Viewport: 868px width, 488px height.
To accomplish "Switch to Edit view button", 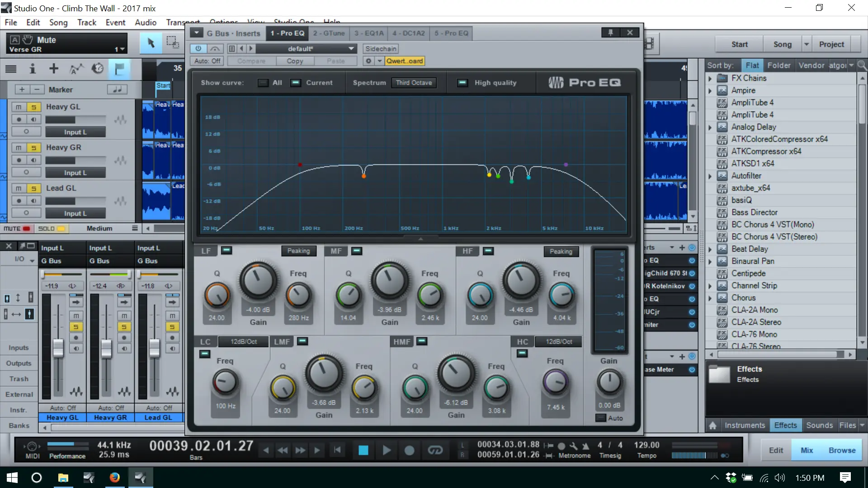I will click(776, 450).
